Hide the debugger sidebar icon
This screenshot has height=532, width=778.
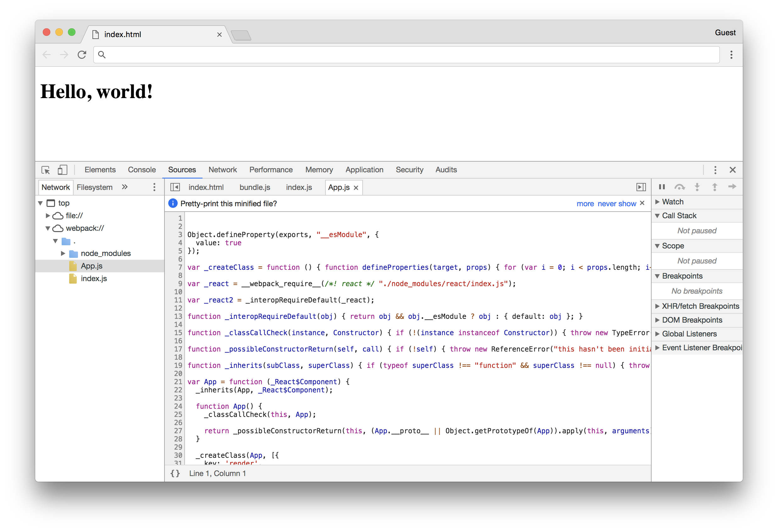pyautogui.click(x=641, y=187)
